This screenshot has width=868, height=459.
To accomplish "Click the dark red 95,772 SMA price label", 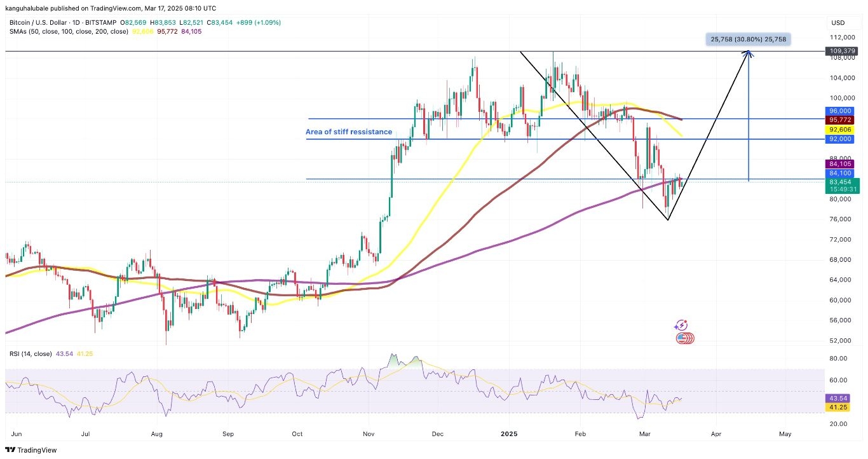I will coord(842,120).
